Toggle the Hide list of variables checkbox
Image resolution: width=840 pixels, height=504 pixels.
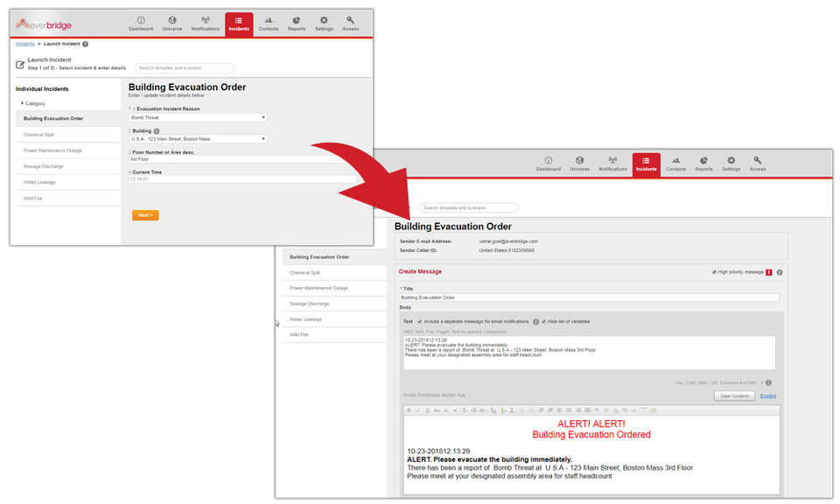click(x=543, y=321)
